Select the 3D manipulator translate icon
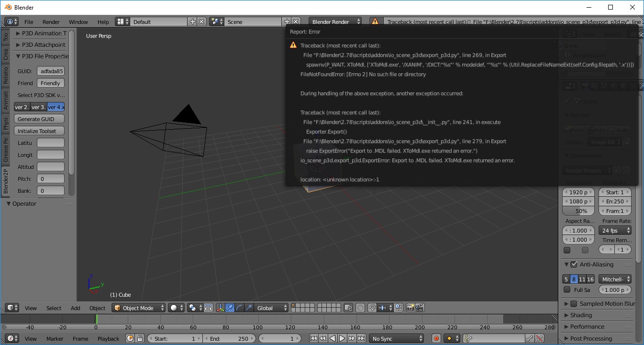 pos(230,308)
